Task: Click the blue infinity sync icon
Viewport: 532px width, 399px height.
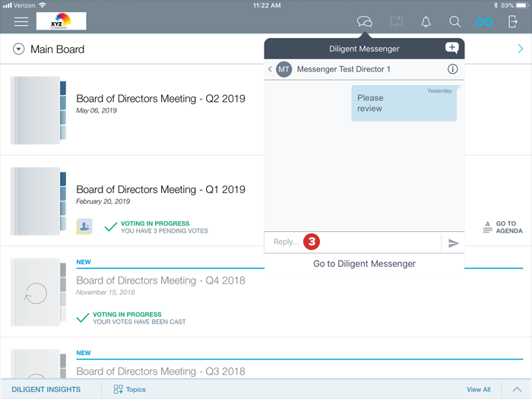Action: pos(484,22)
